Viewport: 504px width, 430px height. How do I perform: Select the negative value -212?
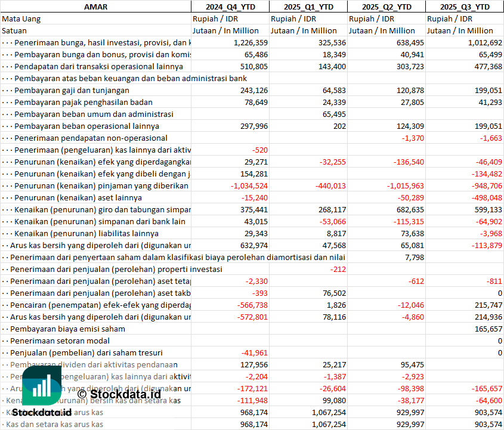pyautogui.click(x=338, y=270)
